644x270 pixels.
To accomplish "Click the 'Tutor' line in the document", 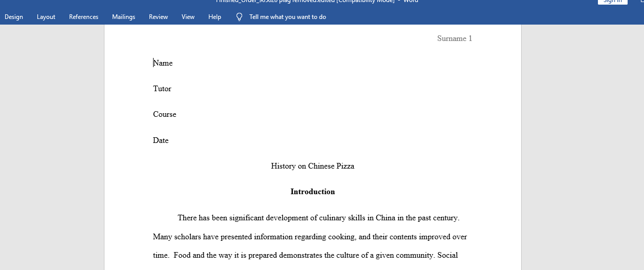I will click(x=162, y=89).
